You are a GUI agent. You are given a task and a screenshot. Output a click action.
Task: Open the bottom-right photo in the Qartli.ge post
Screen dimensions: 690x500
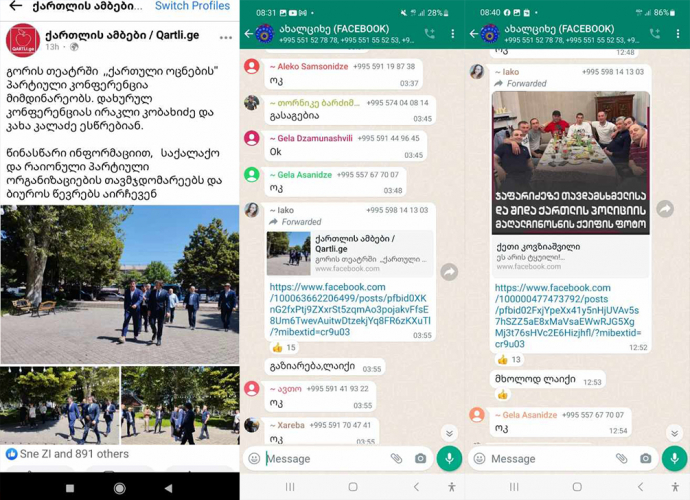[x=180, y=405]
